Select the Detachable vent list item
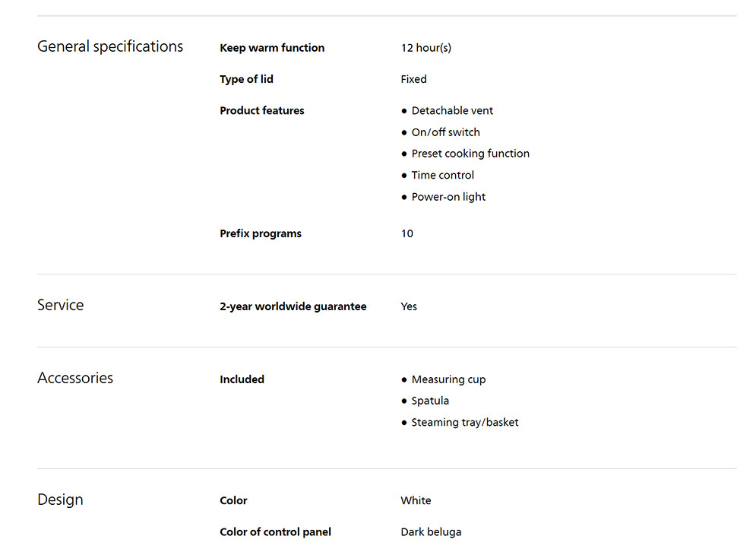The image size is (756, 552). click(452, 111)
